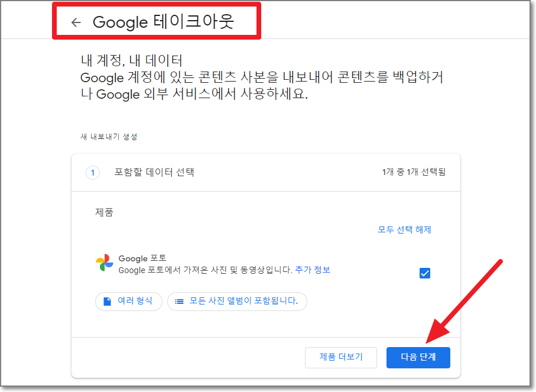The width and height of the screenshot is (536, 392).
Task: Select the step 1 number circle
Action: coord(93,173)
